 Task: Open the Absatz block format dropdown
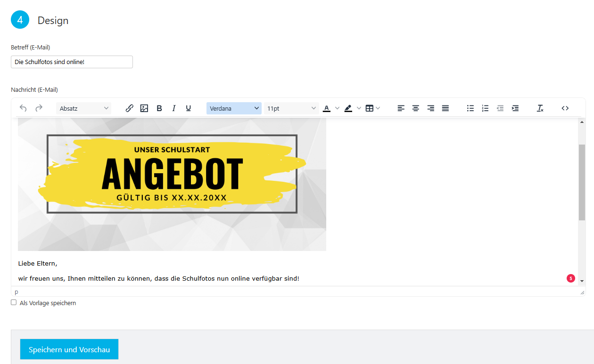click(84, 108)
